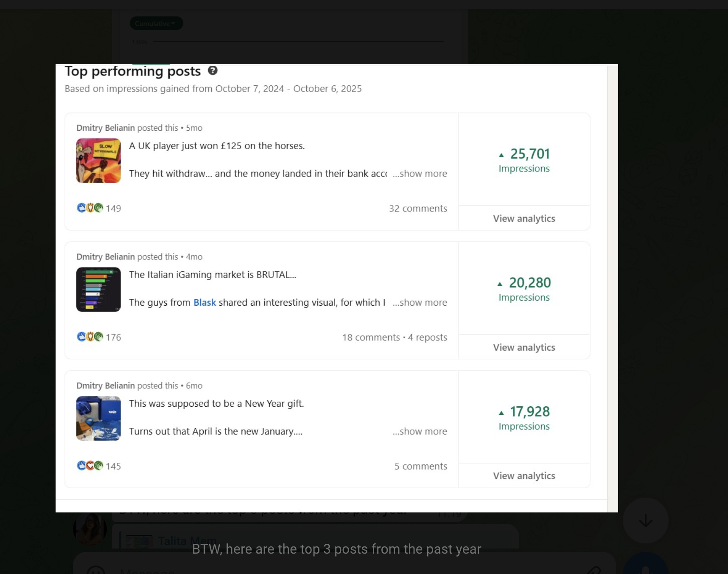Click the scroll-to-bottom arrow in the chat
The width and height of the screenshot is (728, 574).
pos(645,520)
